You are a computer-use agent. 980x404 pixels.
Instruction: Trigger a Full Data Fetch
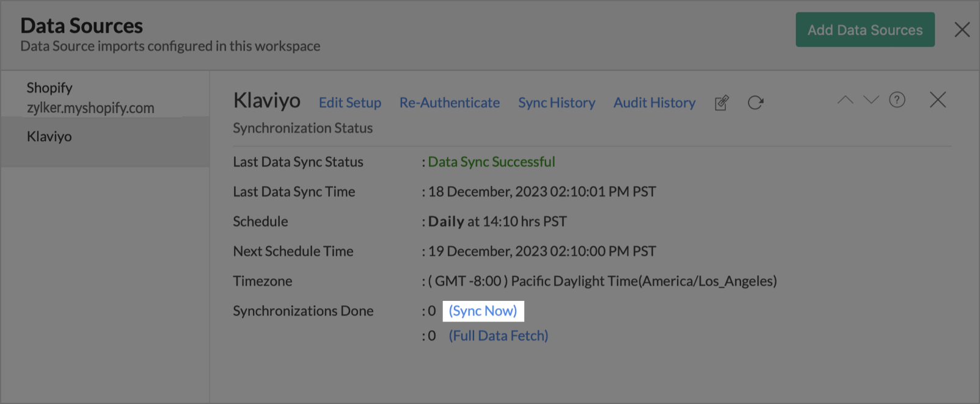[499, 336]
